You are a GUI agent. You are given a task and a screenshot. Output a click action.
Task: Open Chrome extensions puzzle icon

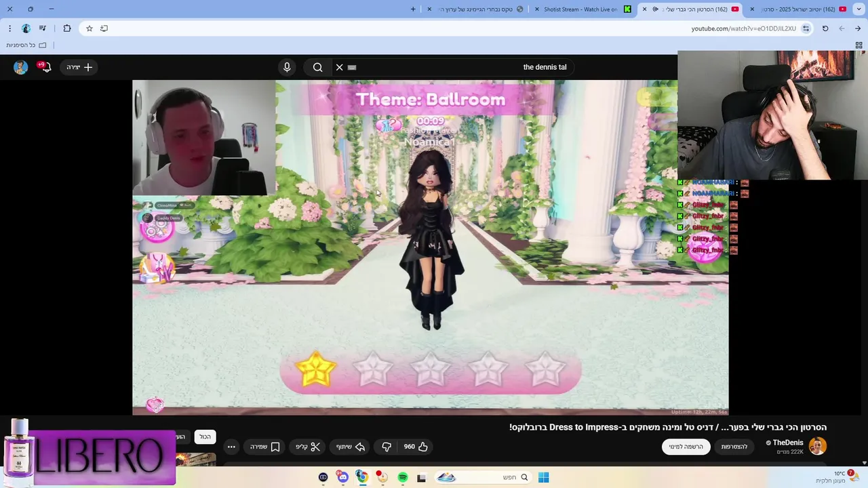[x=66, y=28]
